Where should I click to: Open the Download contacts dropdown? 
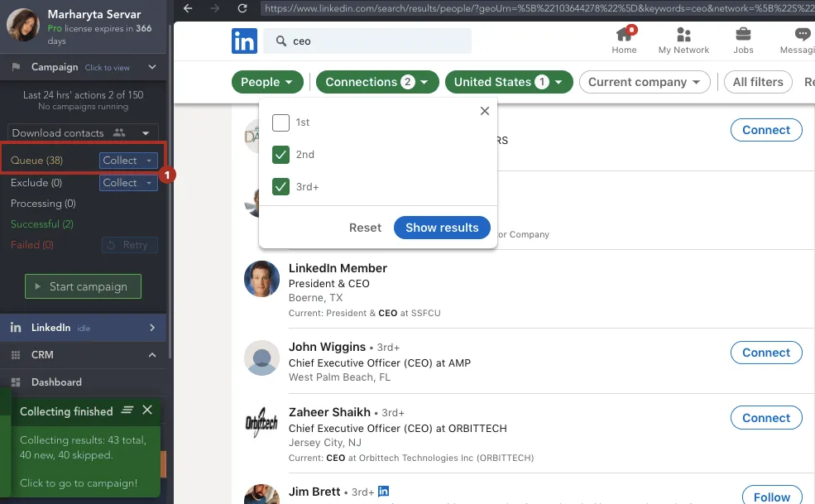(x=146, y=133)
